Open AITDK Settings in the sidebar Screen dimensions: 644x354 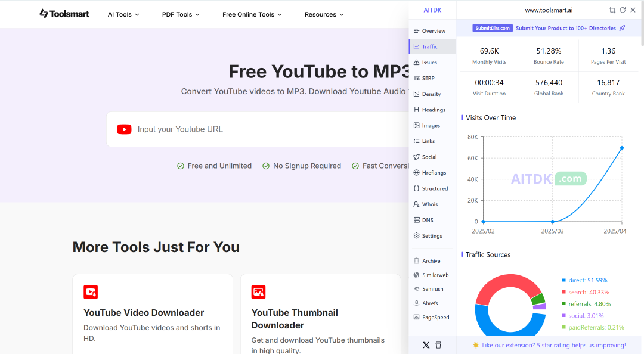click(432, 236)
